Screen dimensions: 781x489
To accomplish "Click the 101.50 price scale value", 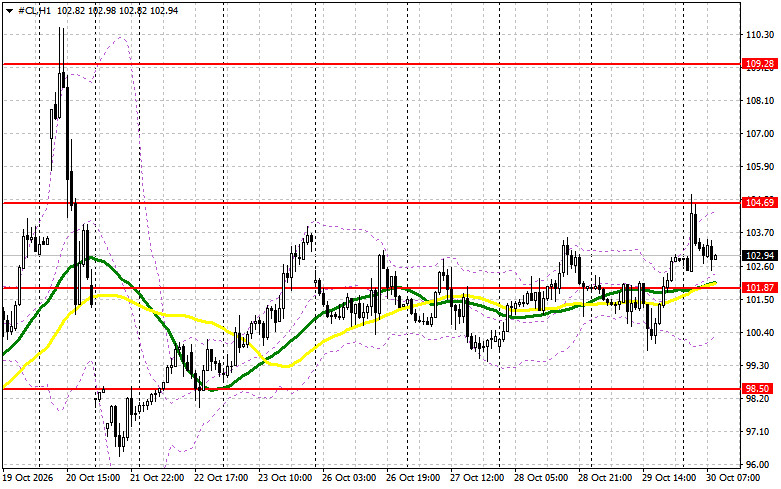I will (x=760, y=299).
